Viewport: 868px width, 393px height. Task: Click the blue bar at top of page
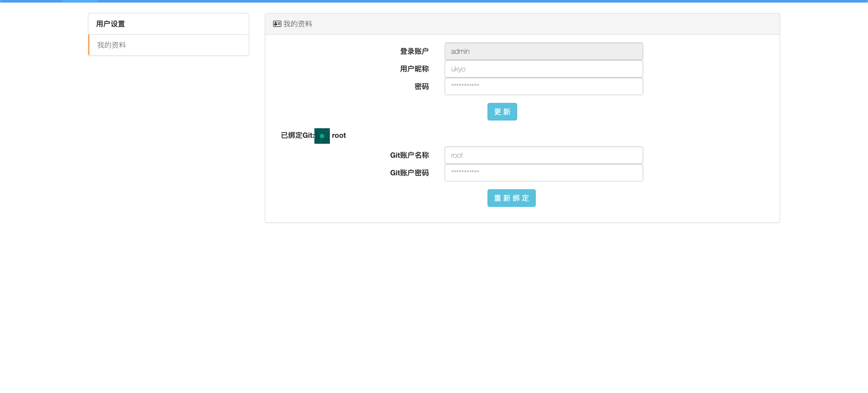[x=434, y=1]
